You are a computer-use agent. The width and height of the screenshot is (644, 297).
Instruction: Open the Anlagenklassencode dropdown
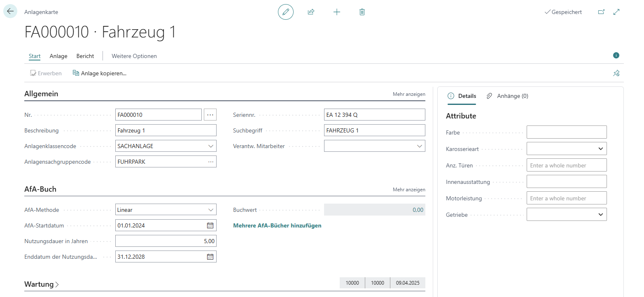coord(211,146)
